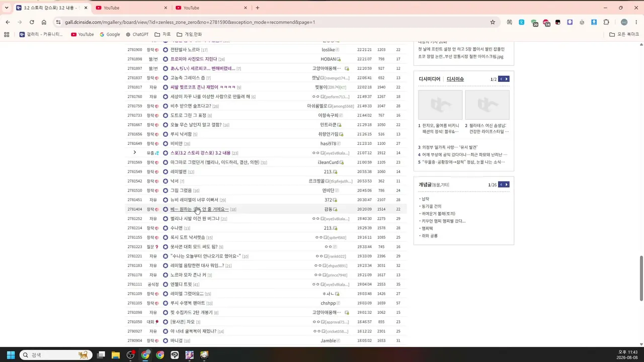Open post 고농축 그레이스 즙
The image size is (644, 362).
(x=188, y=78)
